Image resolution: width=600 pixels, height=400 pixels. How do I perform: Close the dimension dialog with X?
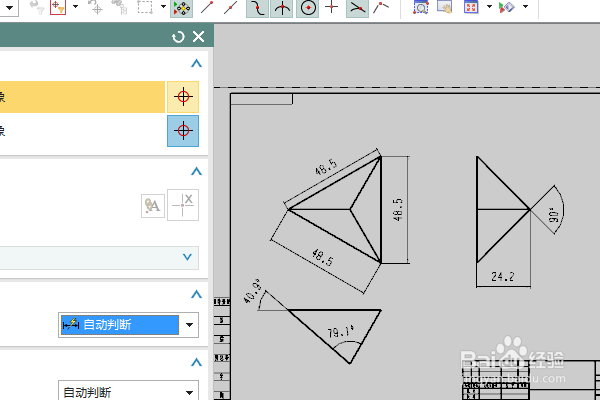point(199,37)
